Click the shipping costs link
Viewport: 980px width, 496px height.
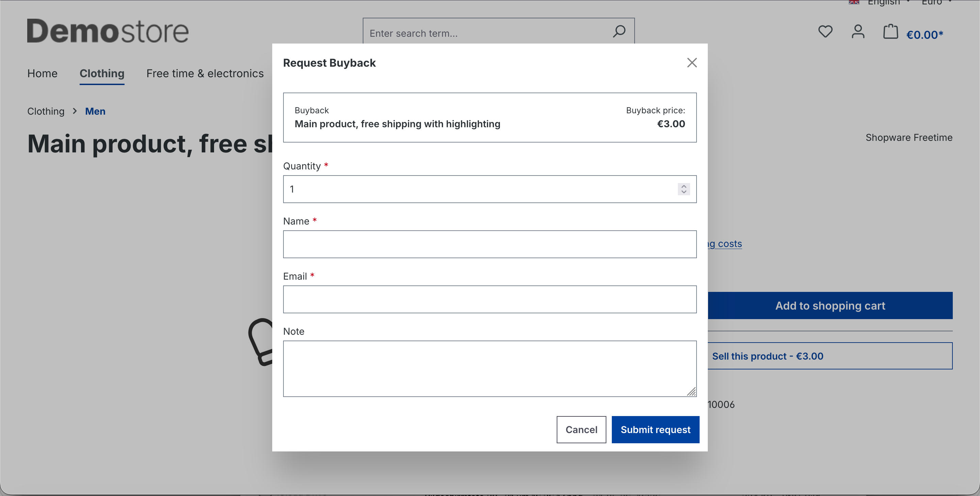coord(725,244)
